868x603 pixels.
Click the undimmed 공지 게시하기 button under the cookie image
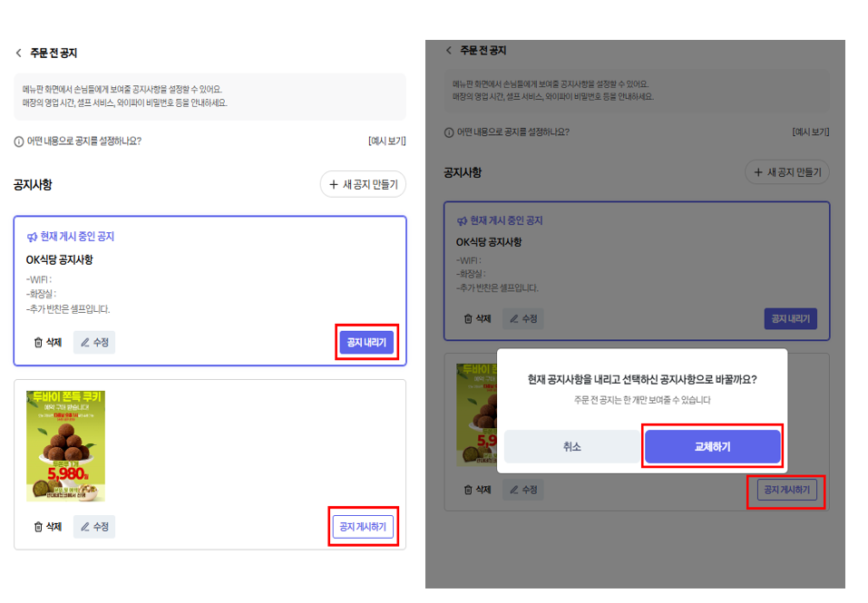[x=363, y=527]
